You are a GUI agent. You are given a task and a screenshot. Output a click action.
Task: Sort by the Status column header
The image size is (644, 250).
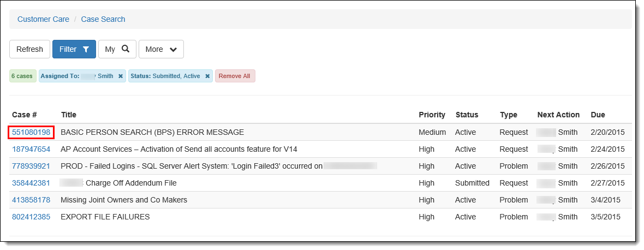coord(467,115)
